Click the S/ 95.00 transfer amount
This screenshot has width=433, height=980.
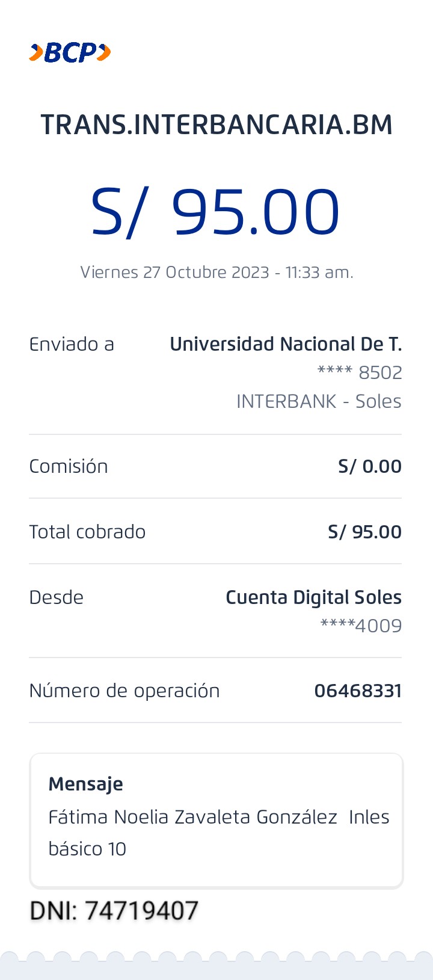[x=215, y=212]
